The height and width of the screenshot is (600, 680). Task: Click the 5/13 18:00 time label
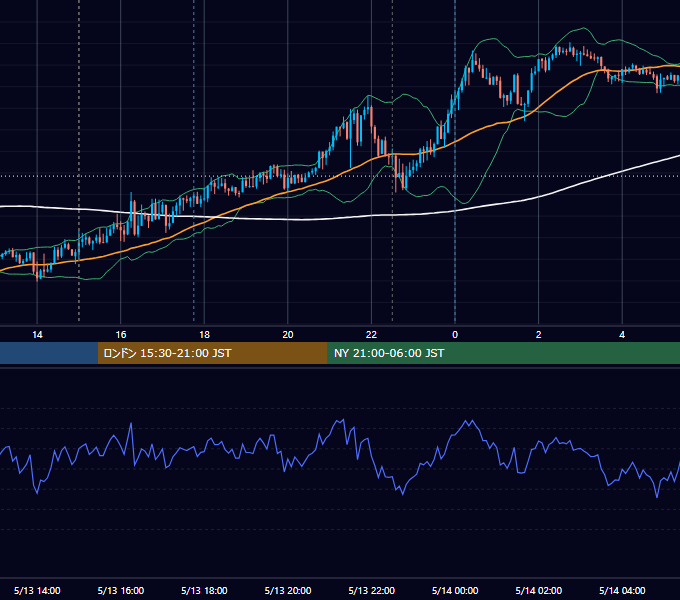pos(204,590)
